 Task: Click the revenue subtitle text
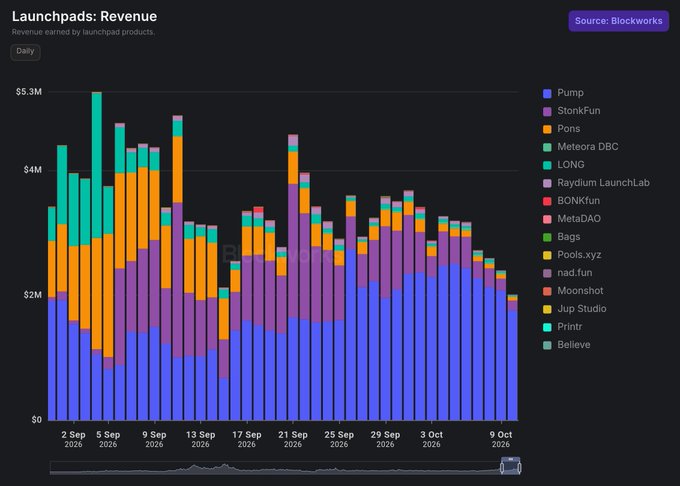pyautogui.click(x=83, y=32)
